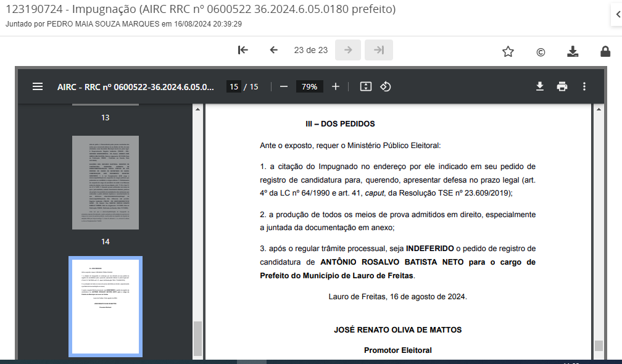Download the document from the top toolbar
The image size is (622, 364).
(573, 52)
